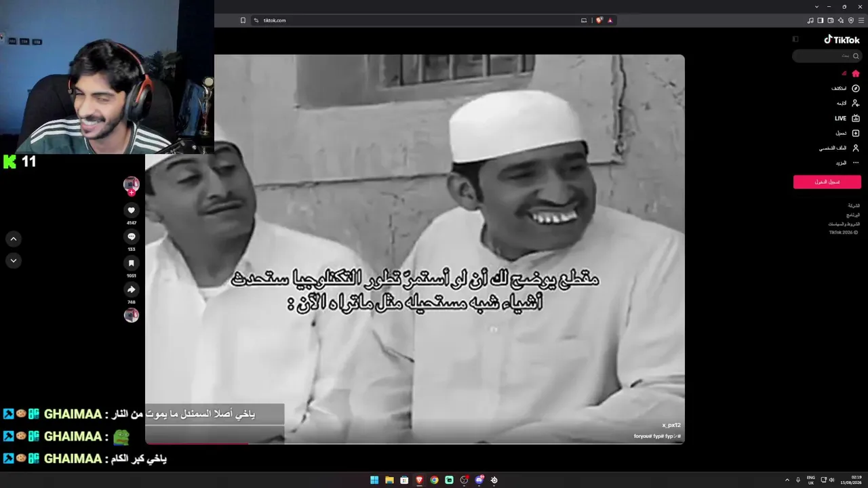Viewport: 868px width, 488px height.
Task: Click the Brave Shields lion icon
Action: [x=599, y=20]
